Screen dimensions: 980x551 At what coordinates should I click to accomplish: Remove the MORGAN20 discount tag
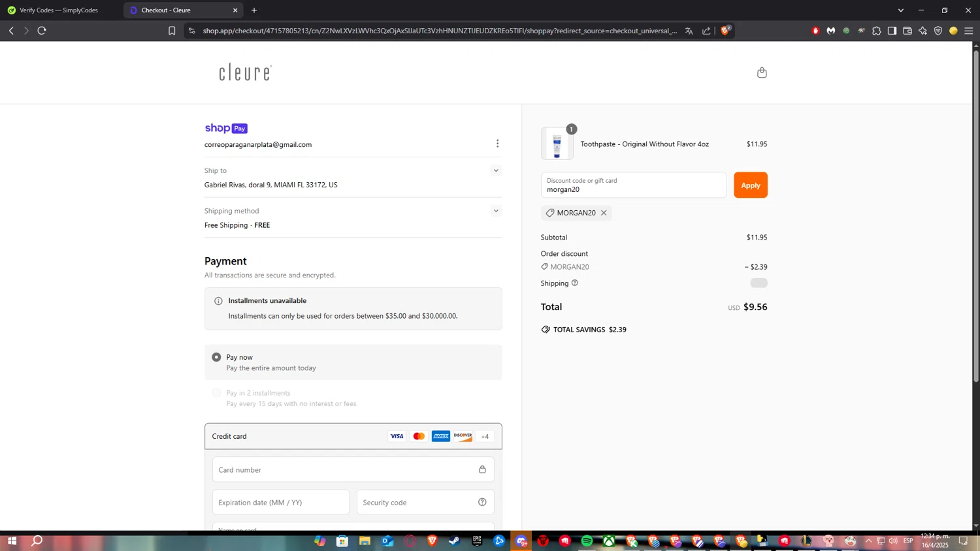tap(604, 213)
